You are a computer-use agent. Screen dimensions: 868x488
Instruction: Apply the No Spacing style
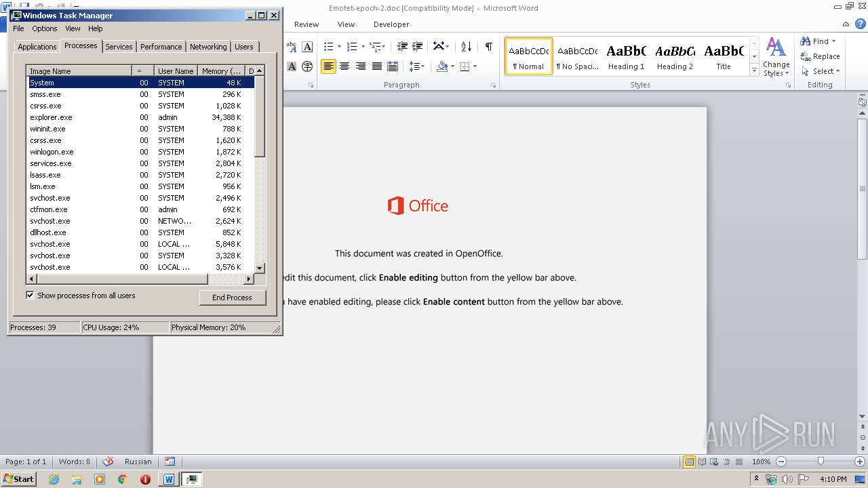(x=578, y=57)
